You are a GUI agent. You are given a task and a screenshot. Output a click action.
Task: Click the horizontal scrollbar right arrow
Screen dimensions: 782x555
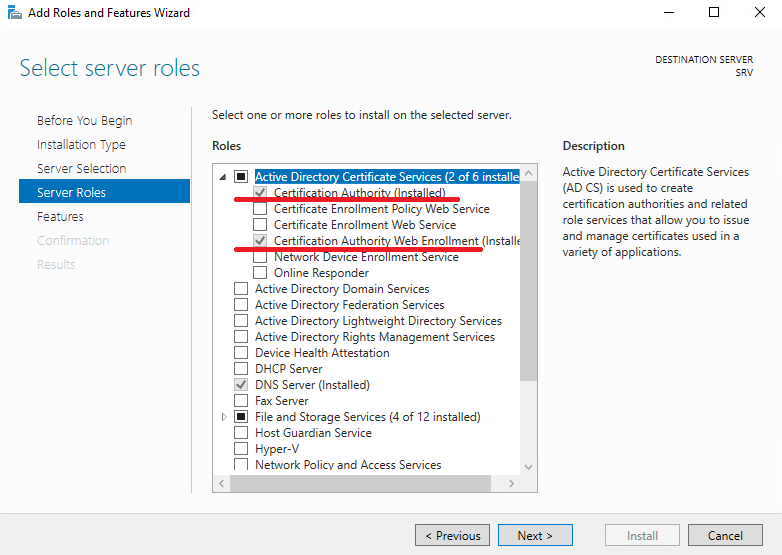coord(511,483)
